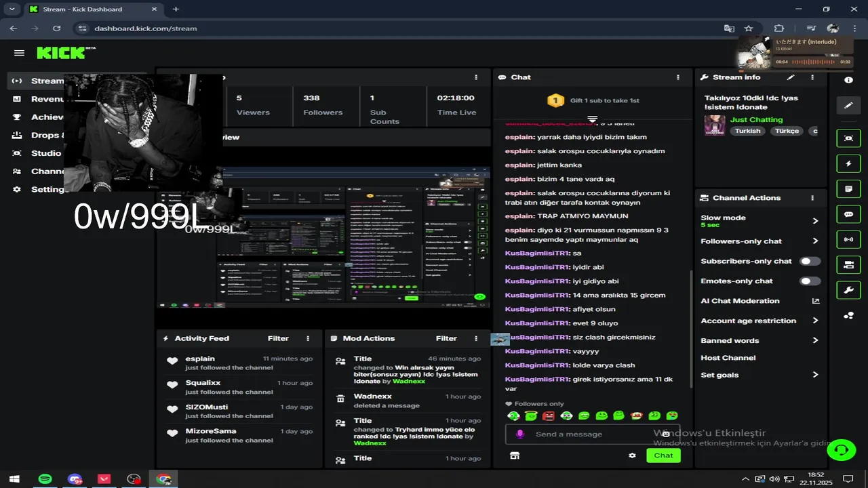Expand Set goals option
868x488 pixels.
click(815, 375)
